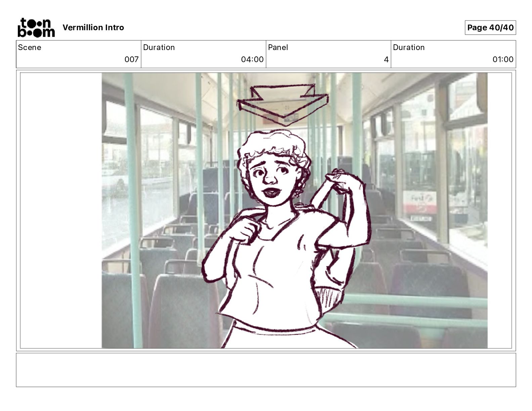532x411 pixels.
Task: Select the scene duration value '04:00'
Action: tap(252, 59)
